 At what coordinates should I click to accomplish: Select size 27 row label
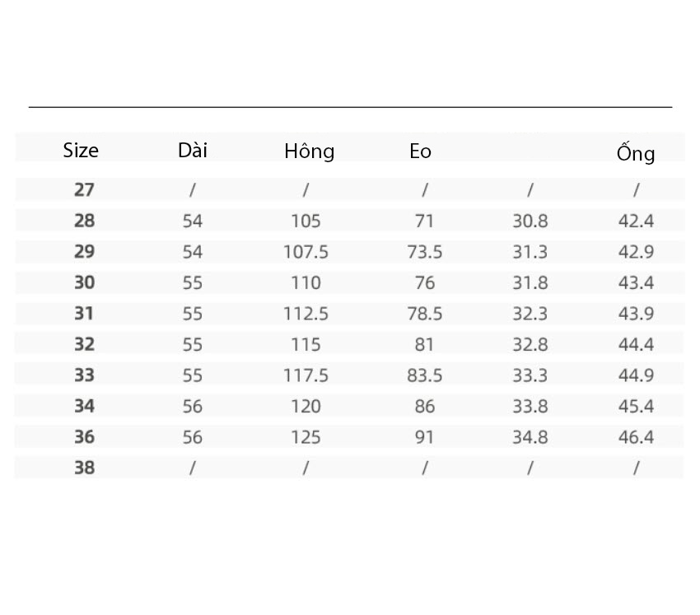(x=84, y=189)
